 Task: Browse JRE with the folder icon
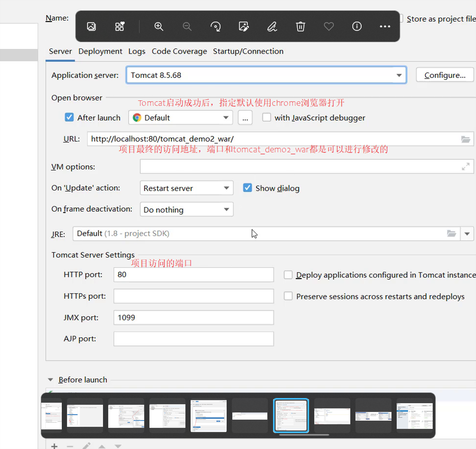click(x=451, y=234)
